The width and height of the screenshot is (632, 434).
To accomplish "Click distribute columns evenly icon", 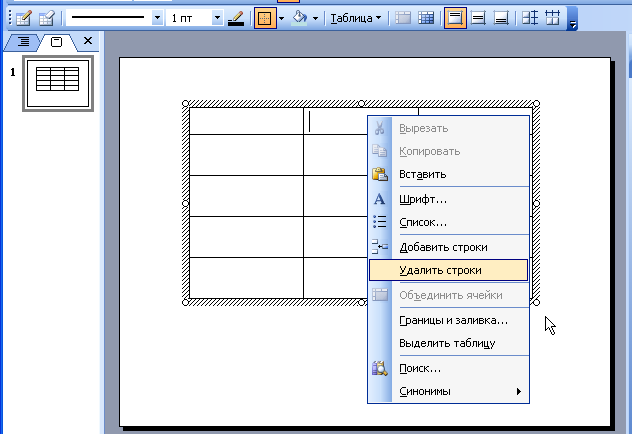I will pyautogui.click(x=553, y=18).
